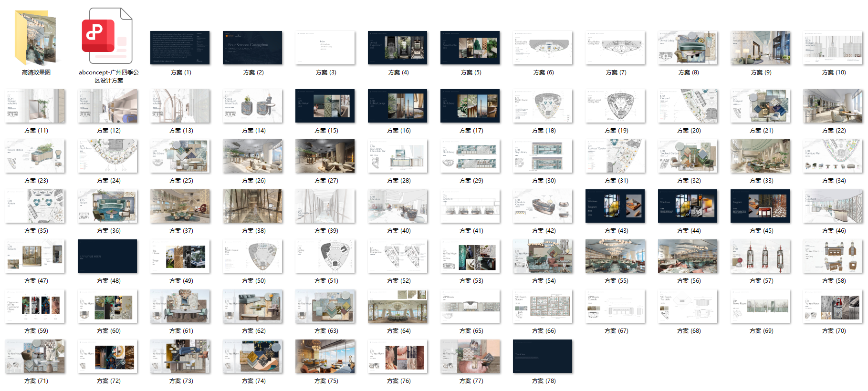Click thumbnail 方案 (27) lounge night rendering
This screenshot has height=391, width=868.
click(x=325, y=156)
